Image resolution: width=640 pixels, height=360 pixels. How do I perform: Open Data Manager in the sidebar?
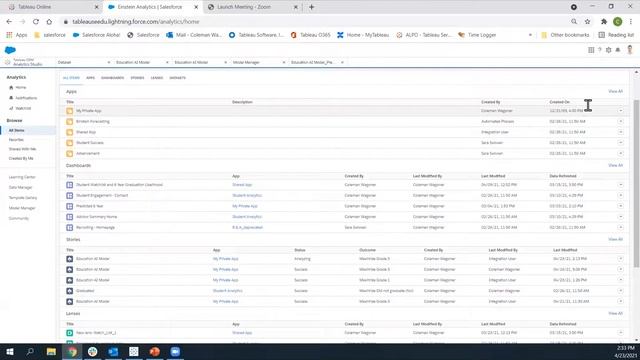click(x=20, y=187)
